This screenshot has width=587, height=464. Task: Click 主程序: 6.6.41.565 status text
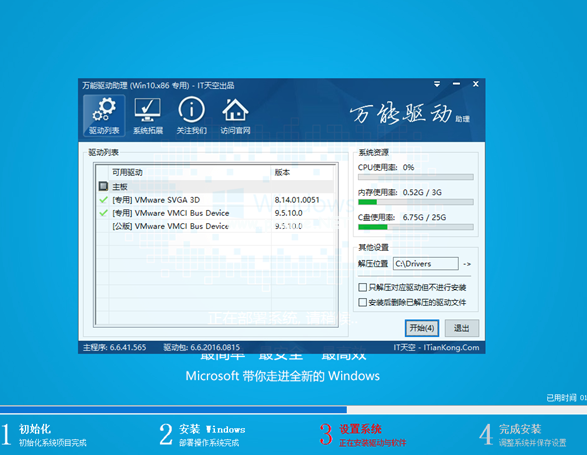click(115, 348)
